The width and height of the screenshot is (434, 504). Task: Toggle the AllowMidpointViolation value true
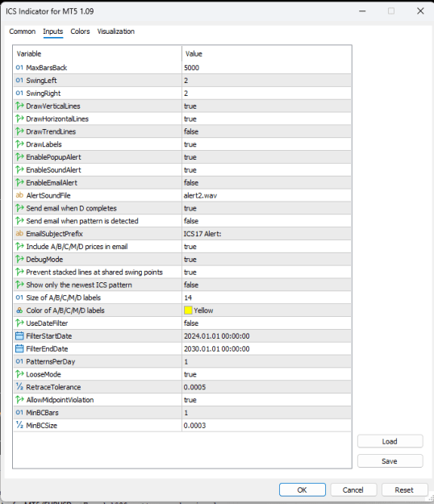(266, 400)
